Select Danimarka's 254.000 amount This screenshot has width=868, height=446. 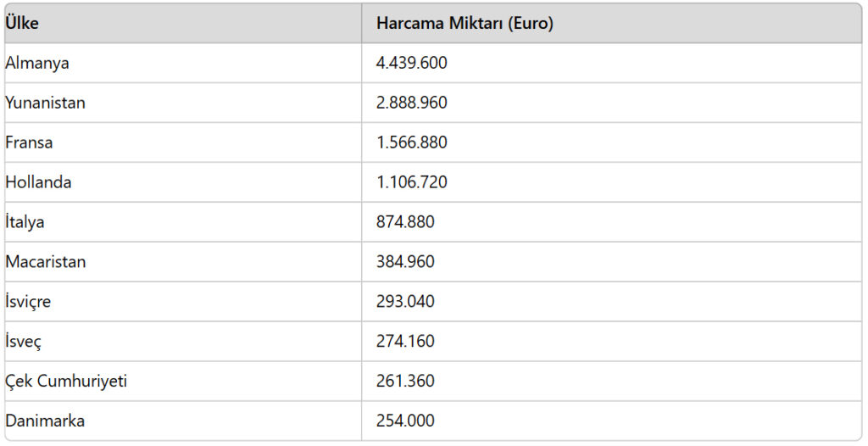coord(405,421)
